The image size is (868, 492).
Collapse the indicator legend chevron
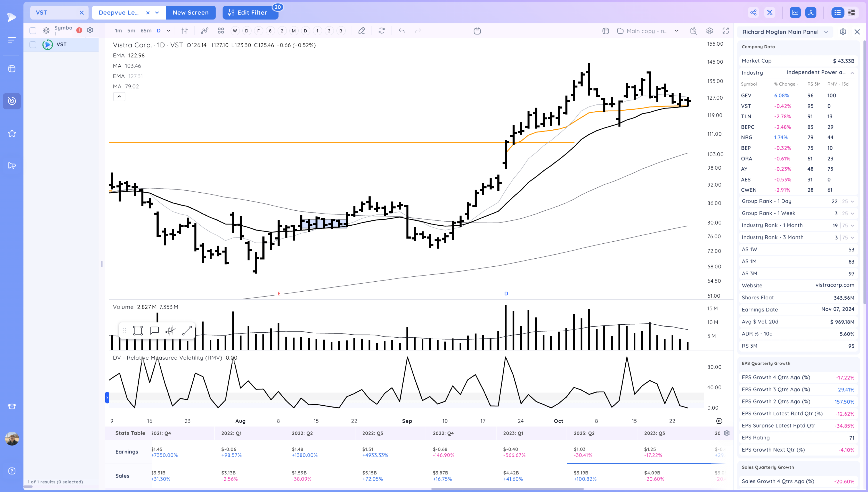click(x=119, y=97)
